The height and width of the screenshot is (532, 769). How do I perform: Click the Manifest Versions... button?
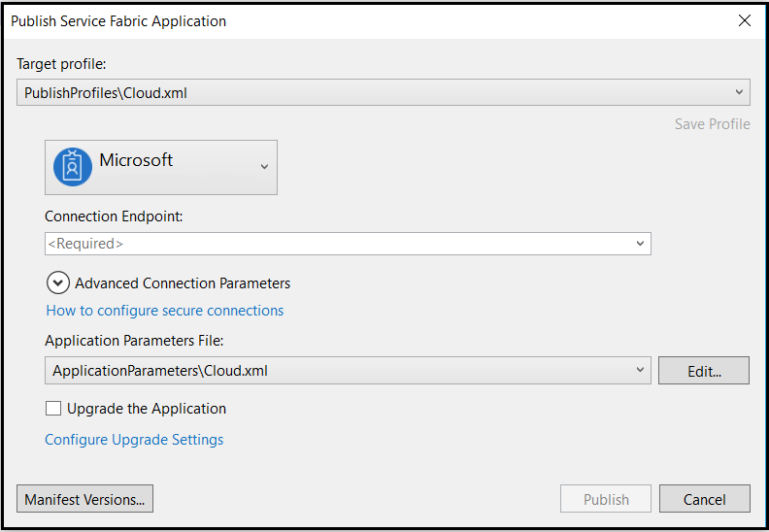click(x=84, y=499)
